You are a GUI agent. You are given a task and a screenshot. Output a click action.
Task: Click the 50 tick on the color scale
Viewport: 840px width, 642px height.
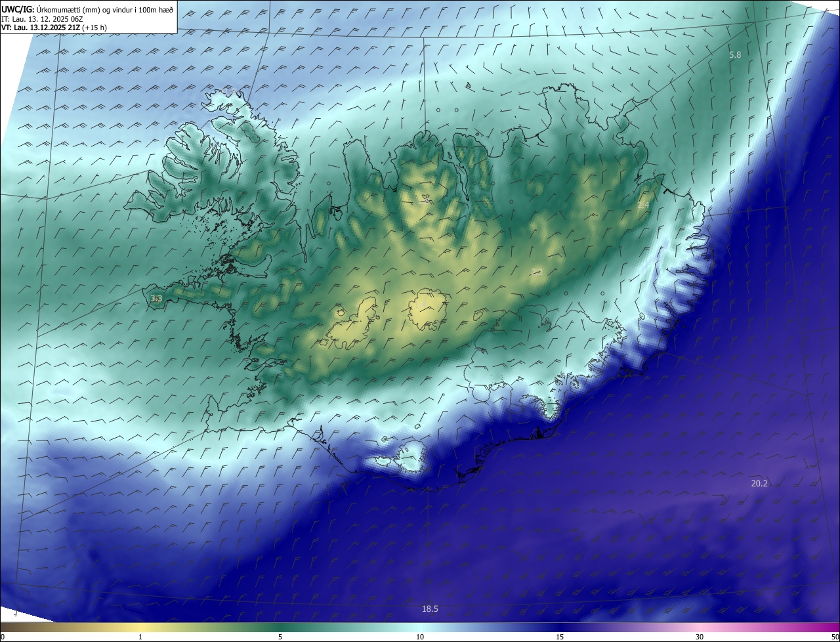coord(835,637)
